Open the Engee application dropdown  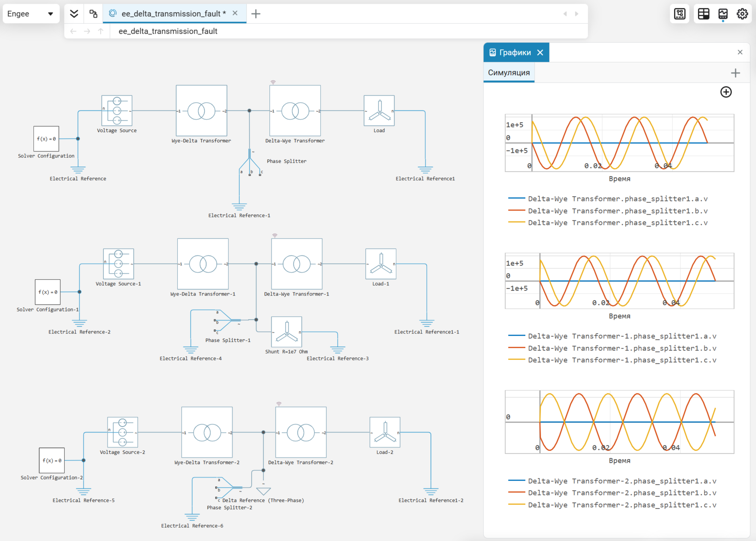click(31, 14)
